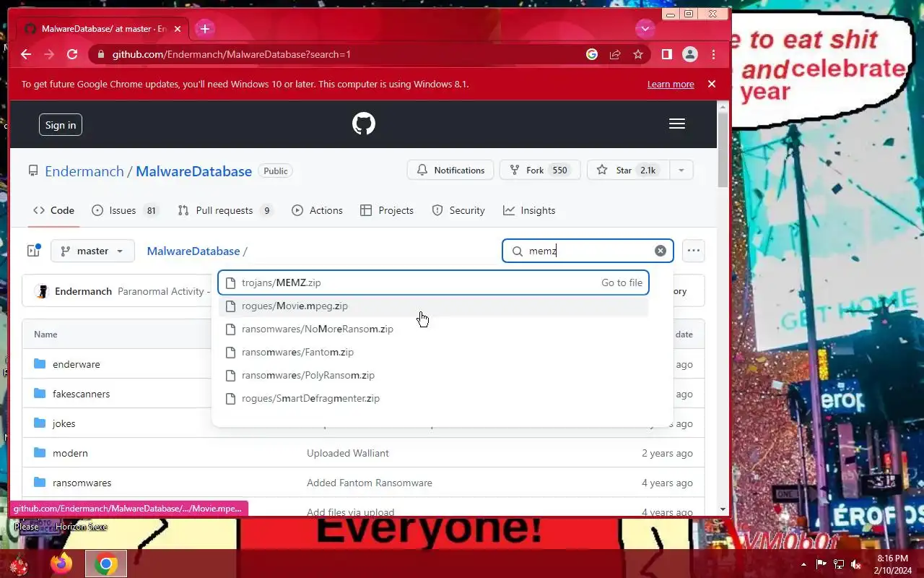Select the Actions tab

[317, 210]
